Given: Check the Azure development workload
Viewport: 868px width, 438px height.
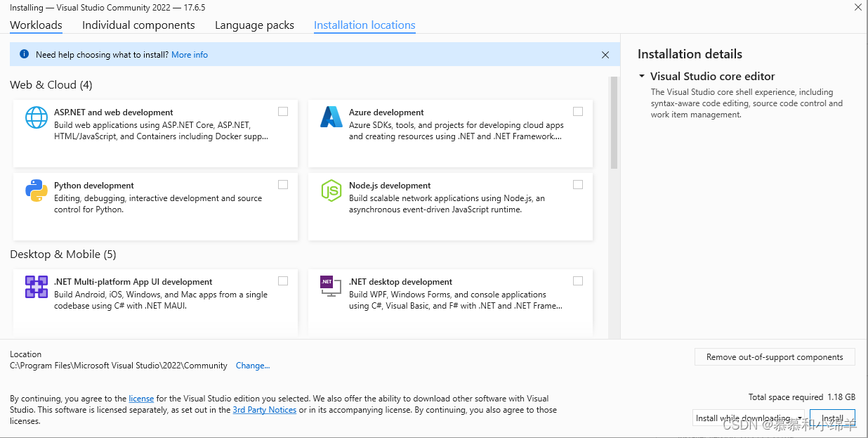Looking at the screenshot, I should point(578,111).
